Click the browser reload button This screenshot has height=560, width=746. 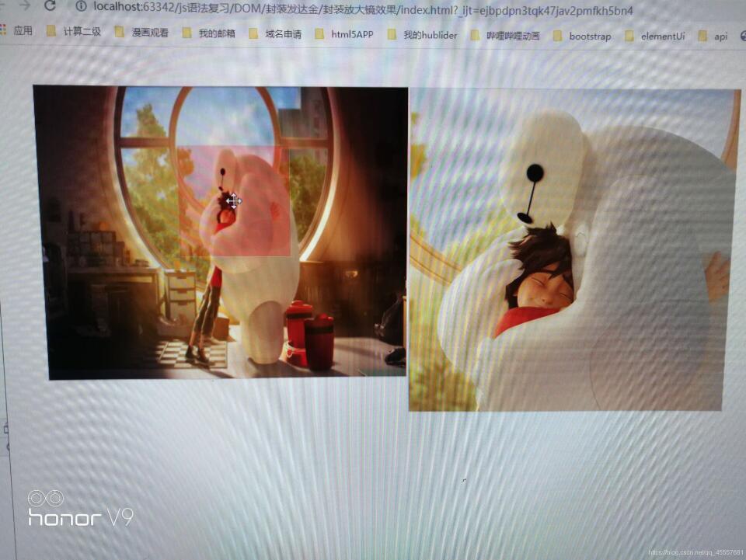point(50,5)
